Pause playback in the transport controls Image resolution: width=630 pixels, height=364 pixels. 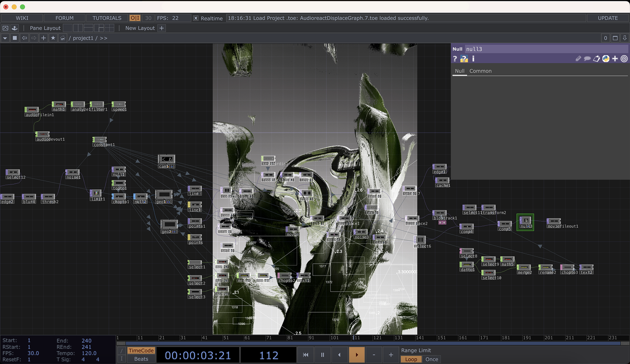click(x=322, y=355)
